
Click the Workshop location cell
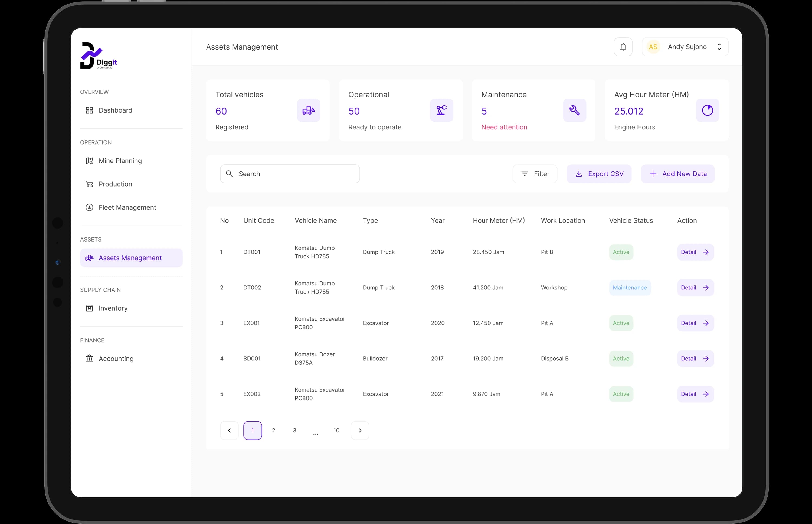click(x=554, y=288)
